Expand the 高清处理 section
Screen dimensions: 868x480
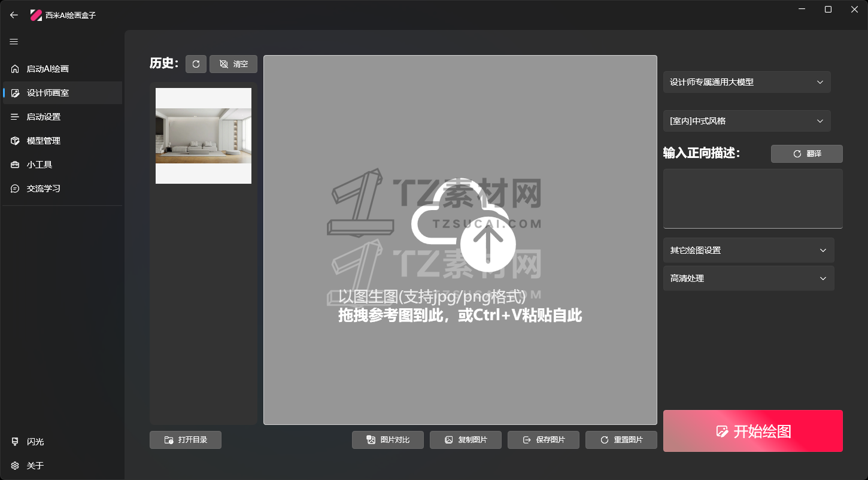point(749,278)
